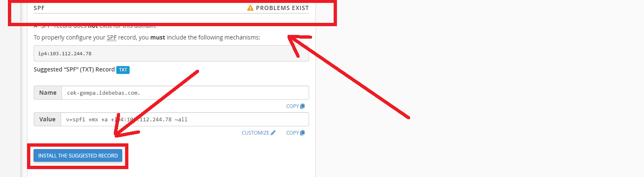Click the copy icon for the Name field

point(302,106)
